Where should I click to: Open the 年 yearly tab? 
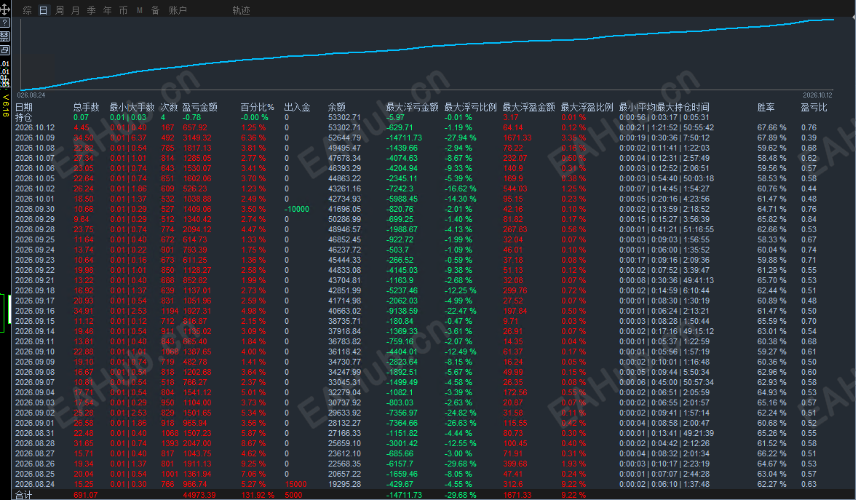pos(107,10)
